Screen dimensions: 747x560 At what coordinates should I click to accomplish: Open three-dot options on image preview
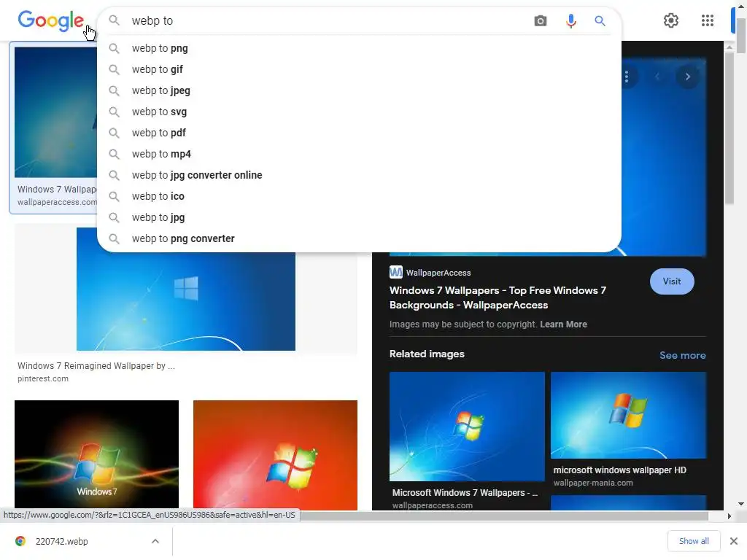[627, 77]
